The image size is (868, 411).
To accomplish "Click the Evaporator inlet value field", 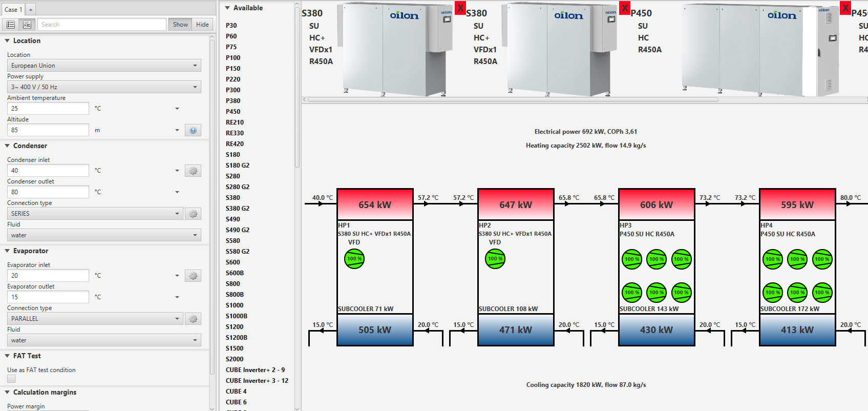I will tap(48, 276).
